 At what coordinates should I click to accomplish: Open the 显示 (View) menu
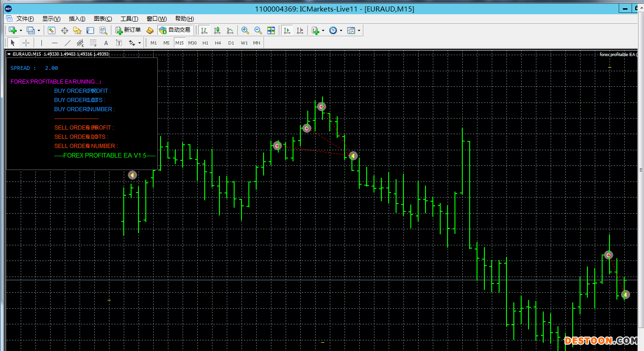pyautogui.click(x=51, y=18)
